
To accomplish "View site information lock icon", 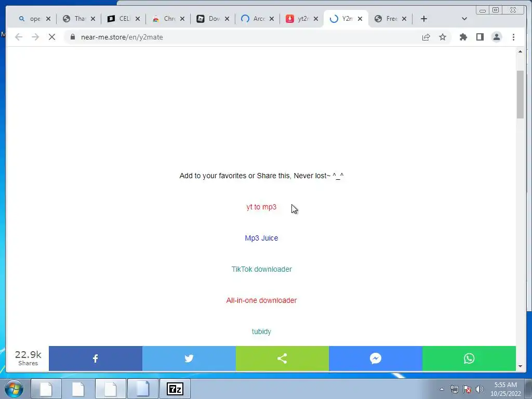I will click(73, 37).
